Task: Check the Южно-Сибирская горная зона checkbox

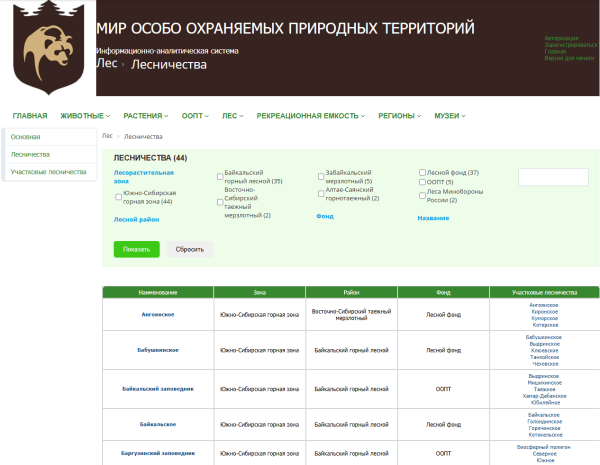Action: [119, 197]
